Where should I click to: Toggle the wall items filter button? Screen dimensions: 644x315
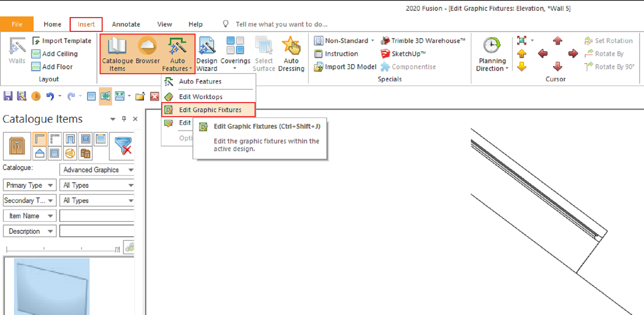tap(40, 139)
